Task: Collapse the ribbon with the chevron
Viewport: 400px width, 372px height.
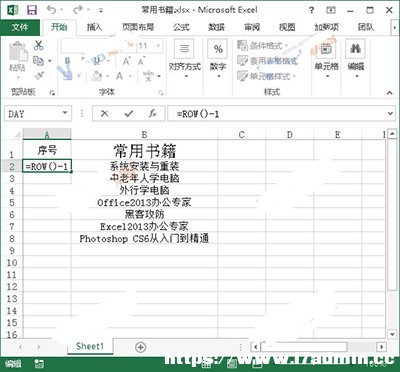Action: pyautogui.click(x=389, y=93)
